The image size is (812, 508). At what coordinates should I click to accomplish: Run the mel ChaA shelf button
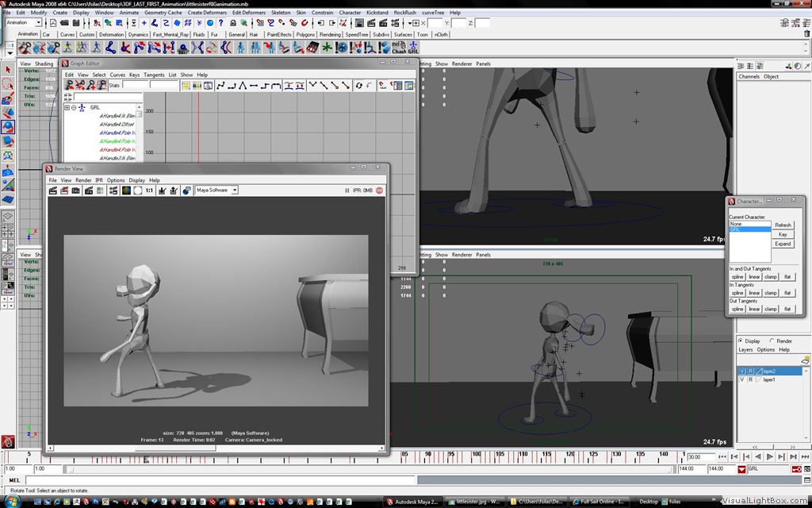coord(399,48)
